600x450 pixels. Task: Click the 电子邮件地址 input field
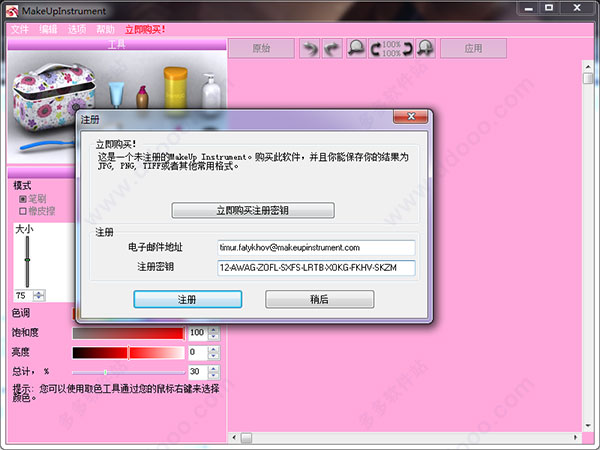[x=316, y=248]
